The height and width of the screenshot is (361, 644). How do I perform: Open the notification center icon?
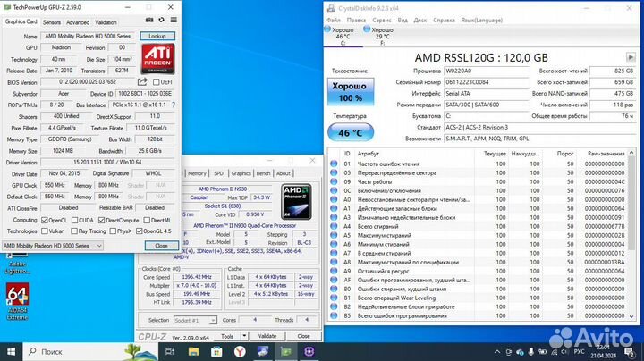pos(629,352)
